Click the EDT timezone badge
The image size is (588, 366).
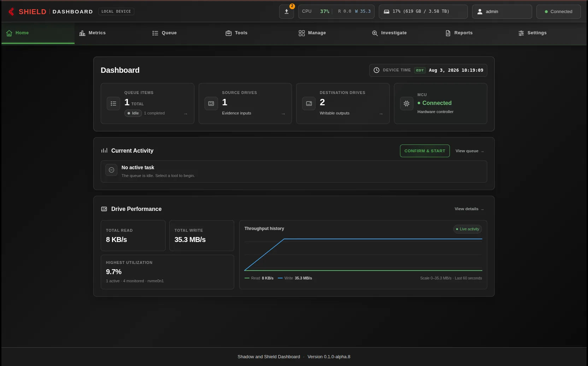420,70
